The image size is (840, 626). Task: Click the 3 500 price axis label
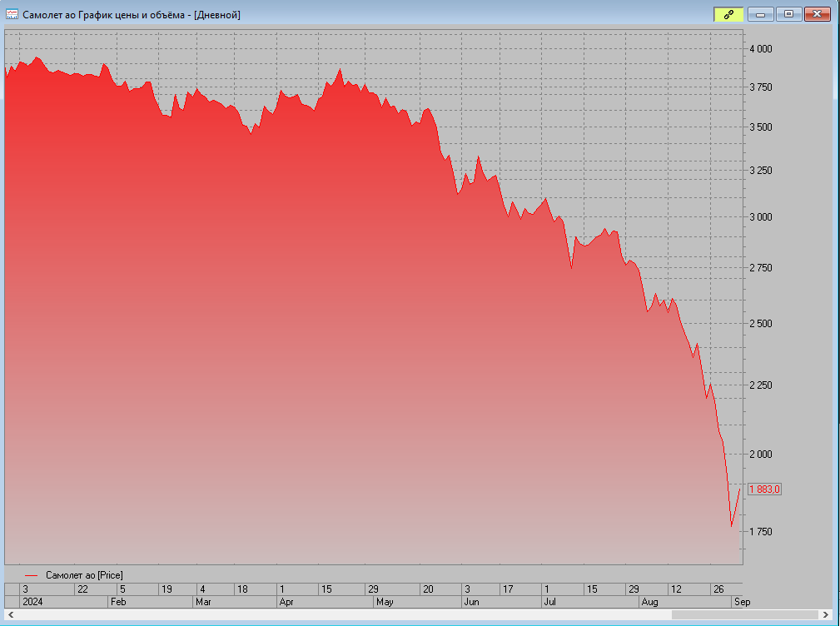(x=761, y=127)
